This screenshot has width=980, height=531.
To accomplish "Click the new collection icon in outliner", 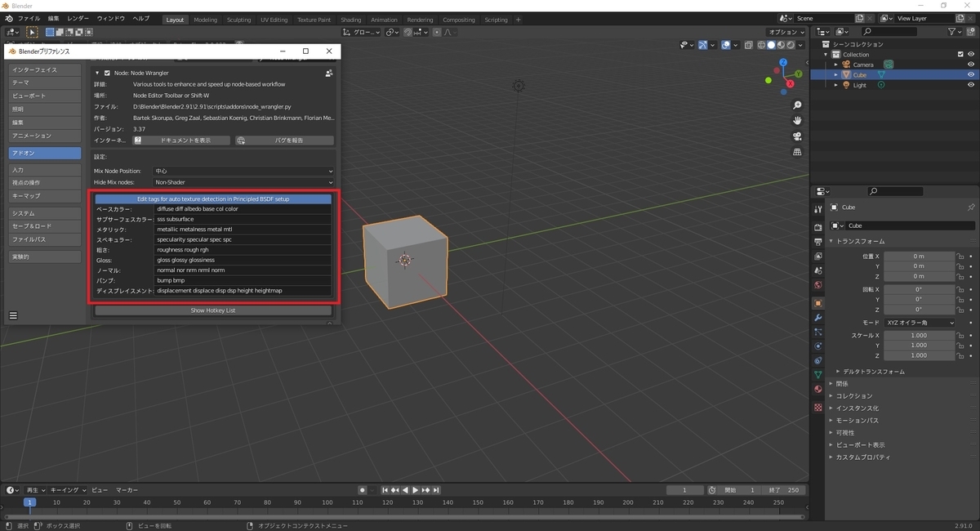I will [x=971, y=32].
